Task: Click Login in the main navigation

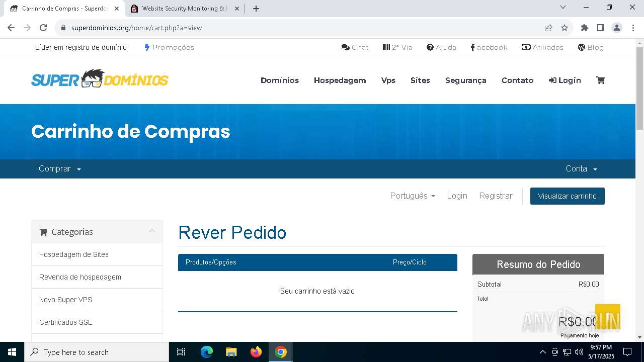Action: (x=565, y=80)
